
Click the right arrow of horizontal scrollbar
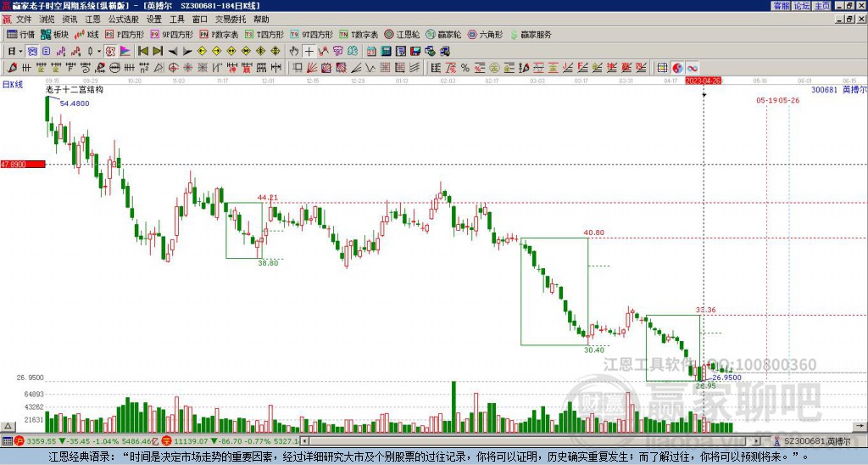point(757,441)
